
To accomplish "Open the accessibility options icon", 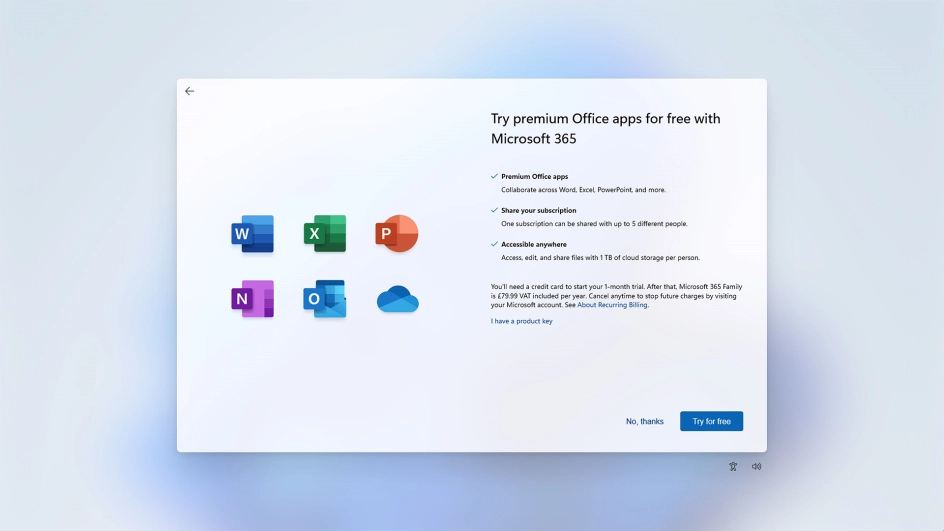I will (x=733, y=467).
